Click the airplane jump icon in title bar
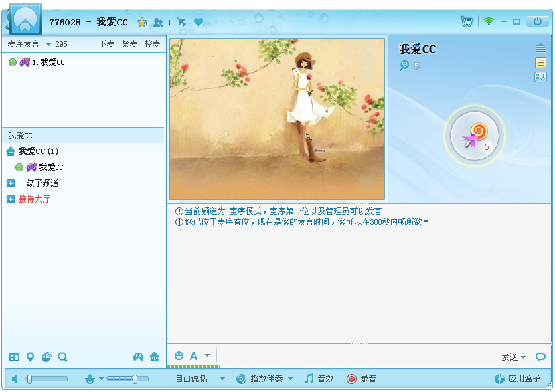The image size is (555, 392). 181,22
